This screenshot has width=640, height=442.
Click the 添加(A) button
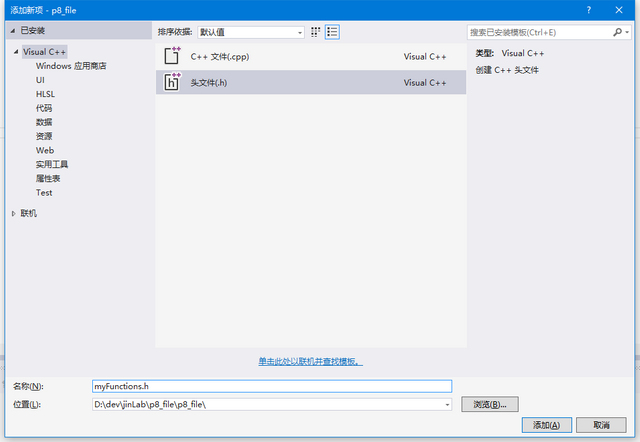[x=547, y=425]
